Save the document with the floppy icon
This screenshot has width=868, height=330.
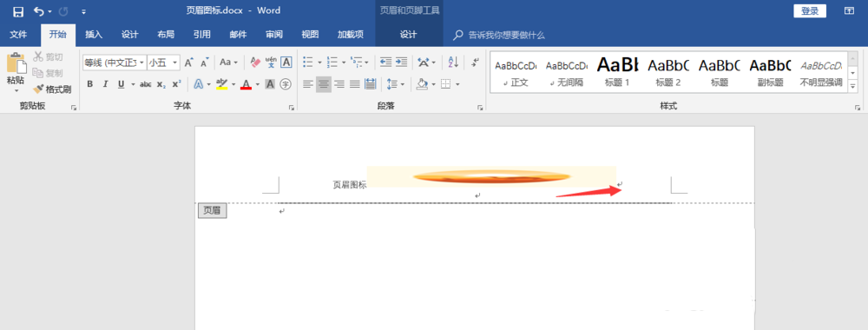[x=18, y=11]
